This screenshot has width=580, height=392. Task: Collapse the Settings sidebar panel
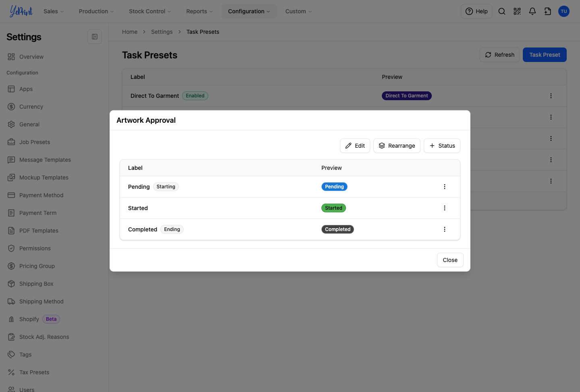95,37
